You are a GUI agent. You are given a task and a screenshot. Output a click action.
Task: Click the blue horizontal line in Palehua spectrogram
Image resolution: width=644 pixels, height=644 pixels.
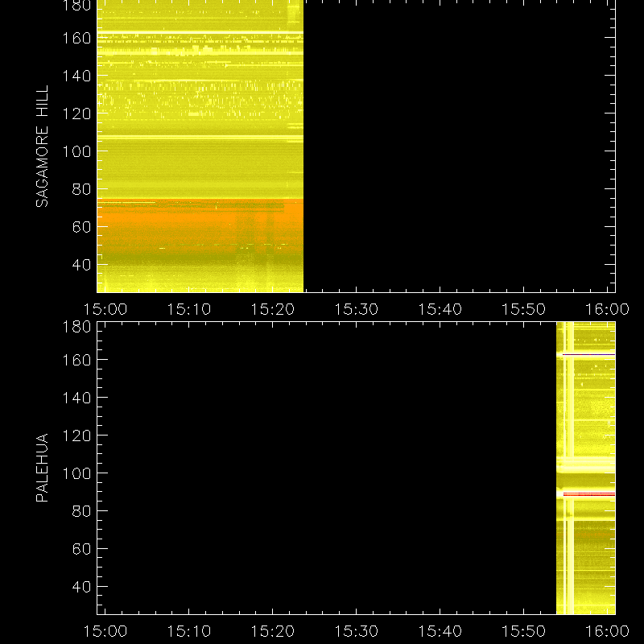tap(588, 354)
